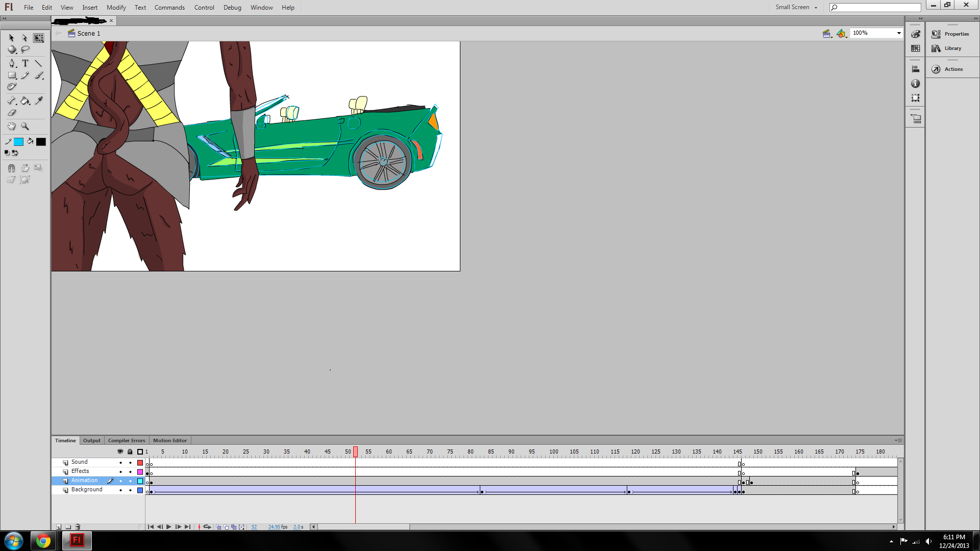This screenshot has width=980, height=551.
Task: Select the Text tool
Action: (x=25, y=63)
